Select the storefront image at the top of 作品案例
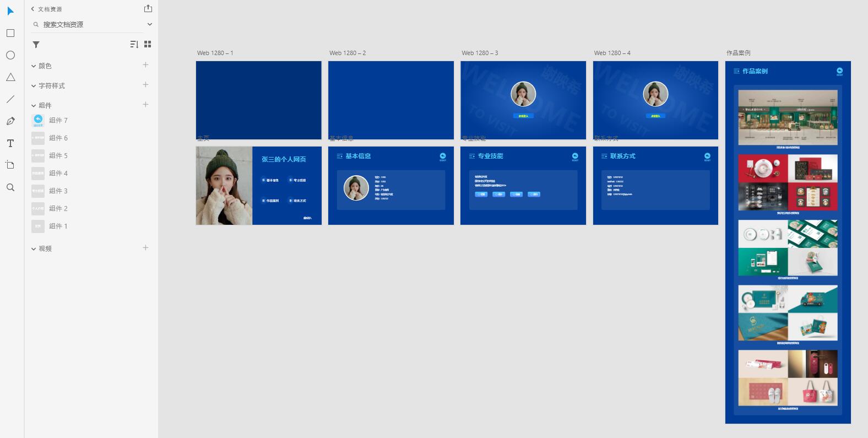This screenshot has width=868, height=438. coord(788,117)
